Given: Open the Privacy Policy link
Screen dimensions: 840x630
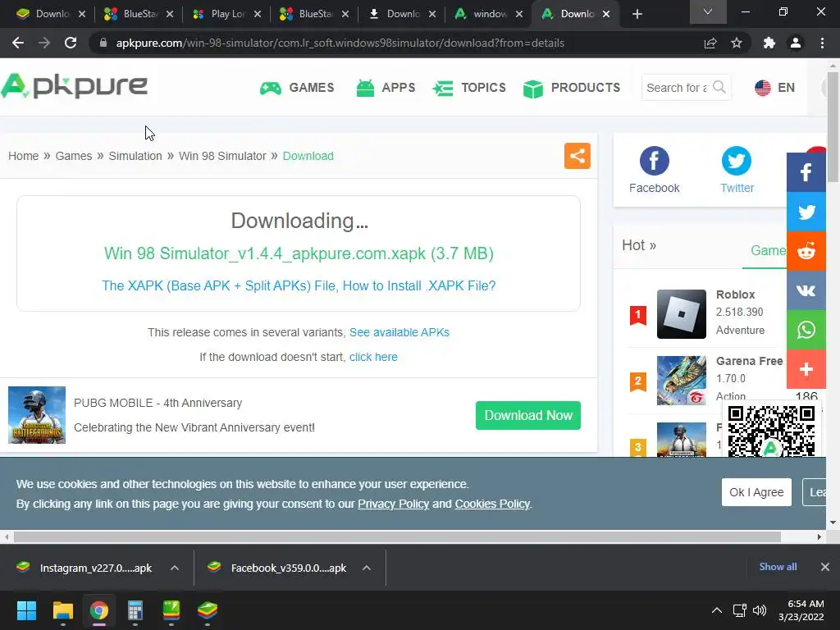Looking at the screenshot, I should tap(393, 504).
